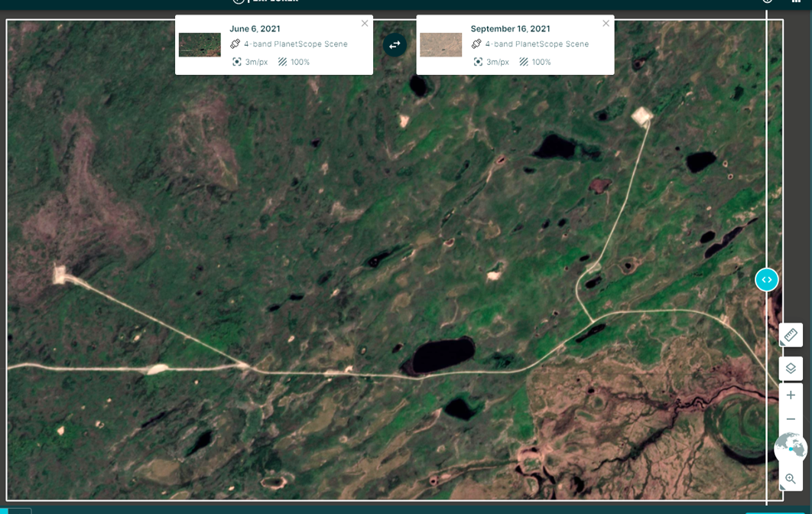Click the swap scenes button between cards
Screen dimensions: 812x514
pyautogui.click(x=395, y=44)
